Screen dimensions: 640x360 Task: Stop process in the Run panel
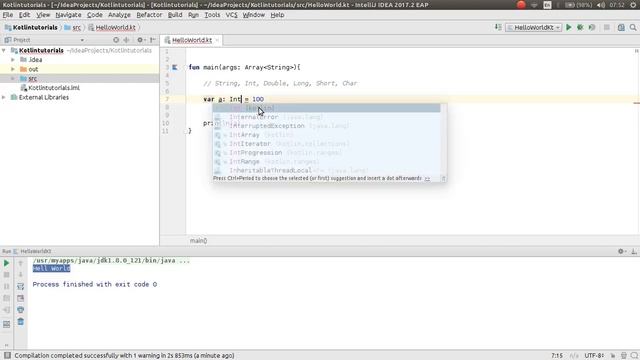tap(7, 275)
